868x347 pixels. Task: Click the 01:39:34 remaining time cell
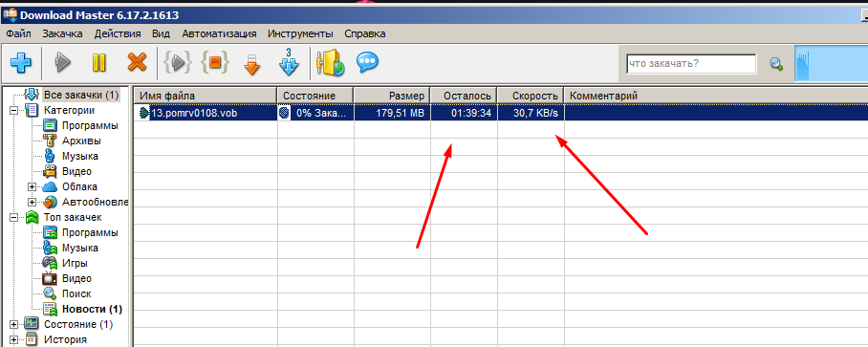click(464, 113)
